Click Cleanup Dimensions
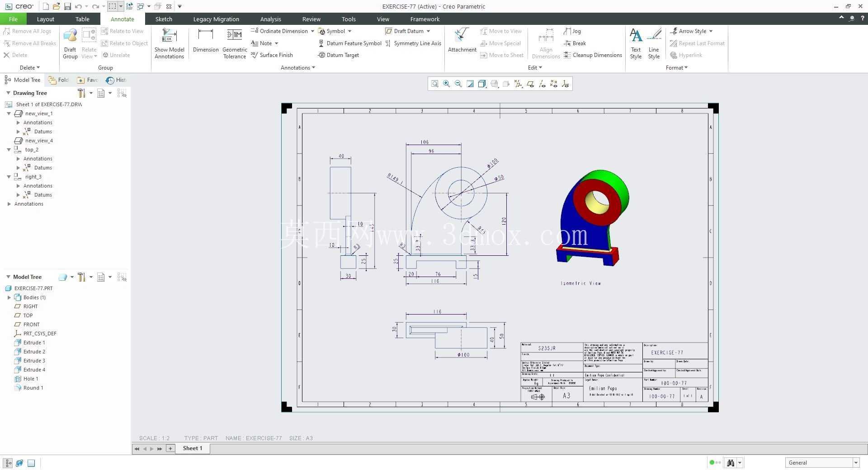 (x=593, y=55)
